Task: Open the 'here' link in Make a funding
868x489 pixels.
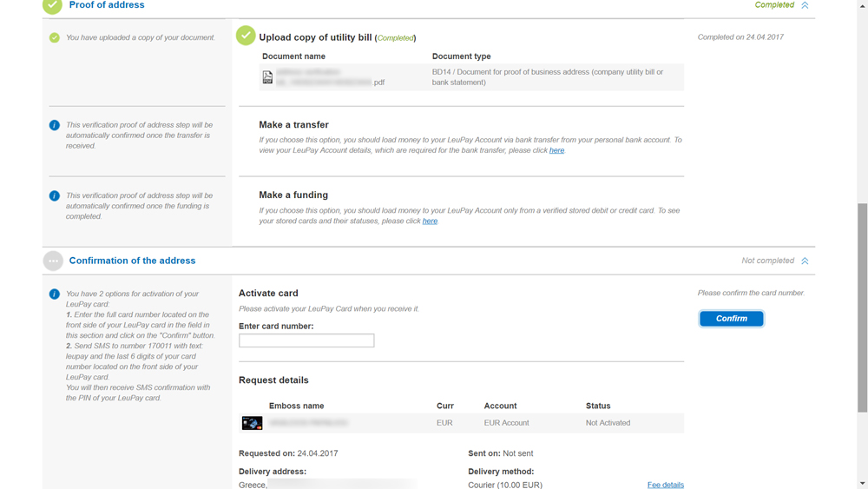Action: coord(430,221)
